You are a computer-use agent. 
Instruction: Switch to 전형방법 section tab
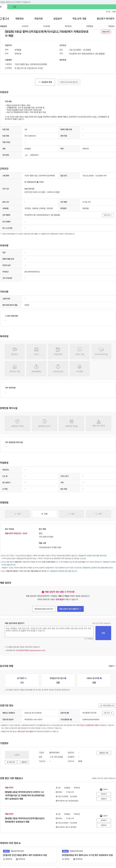[x=90, y=26]
